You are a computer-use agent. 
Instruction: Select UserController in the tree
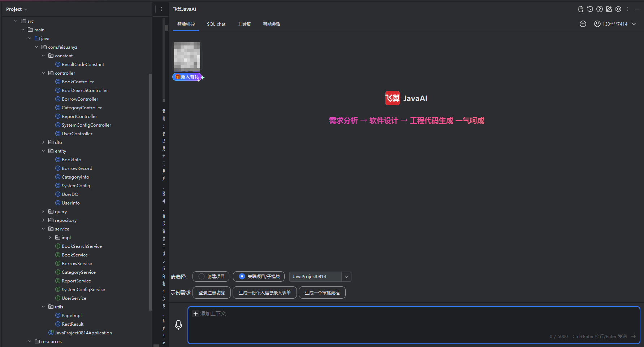tap(77, 133)
